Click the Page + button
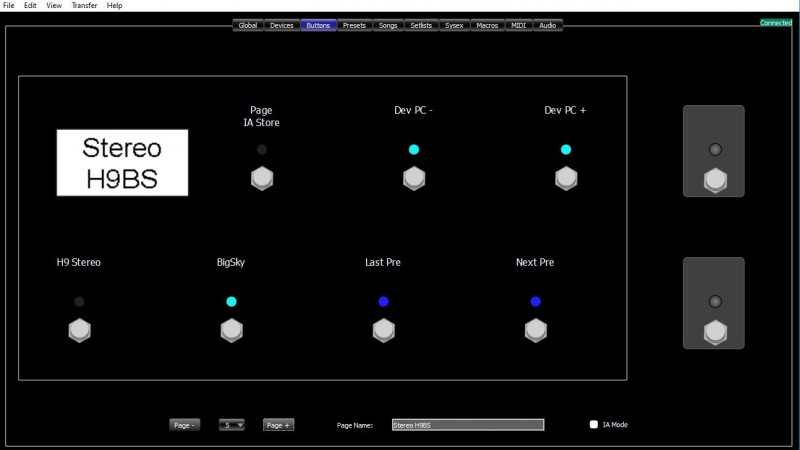800x450 pixels. click(279, 425)
